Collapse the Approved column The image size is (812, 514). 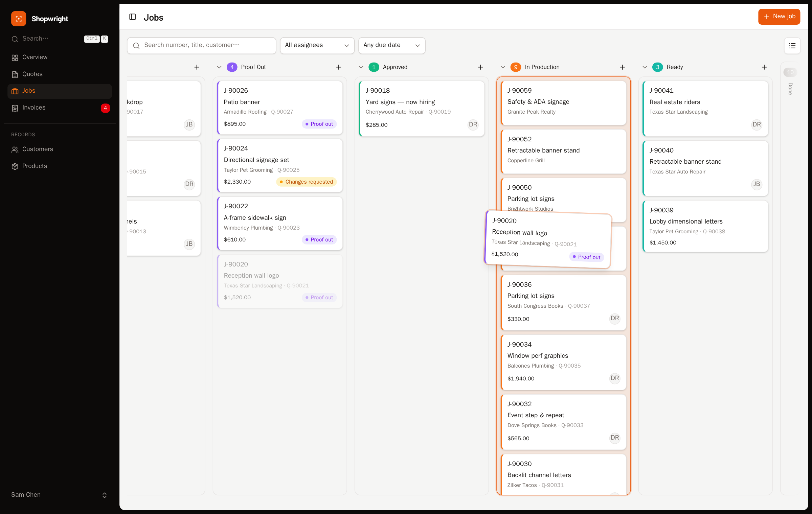tap(361, 67)
